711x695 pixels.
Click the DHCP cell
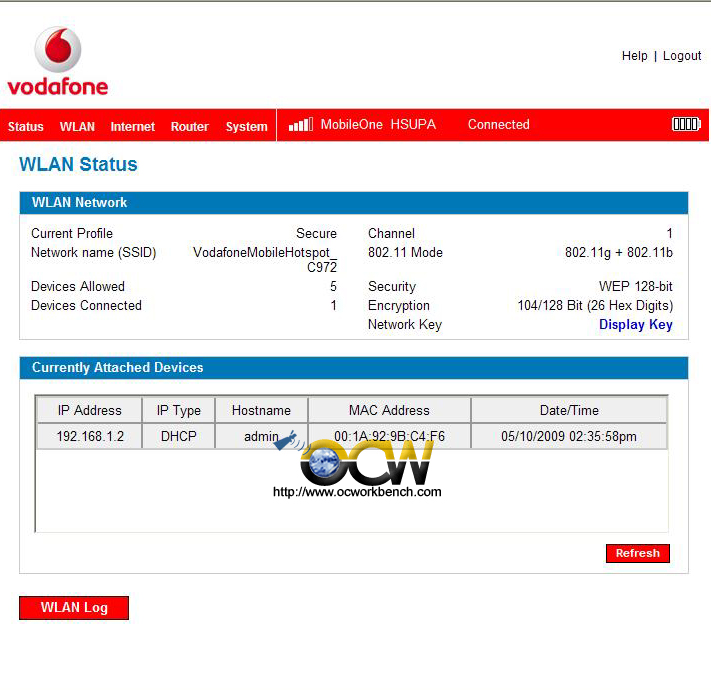click(179, 436)
